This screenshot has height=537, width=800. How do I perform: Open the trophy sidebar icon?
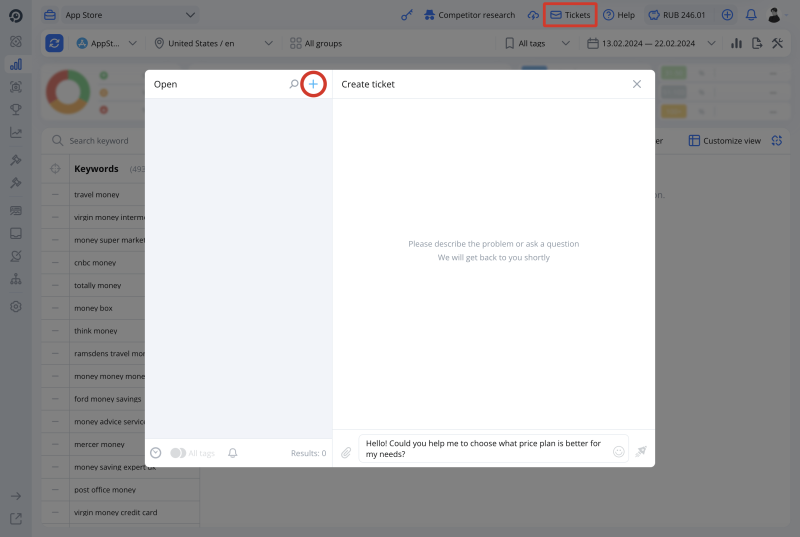click(x=16, y=109)
